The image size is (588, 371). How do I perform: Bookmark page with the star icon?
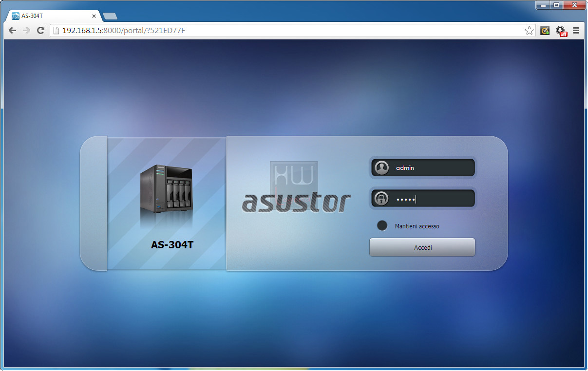point(529,31)
